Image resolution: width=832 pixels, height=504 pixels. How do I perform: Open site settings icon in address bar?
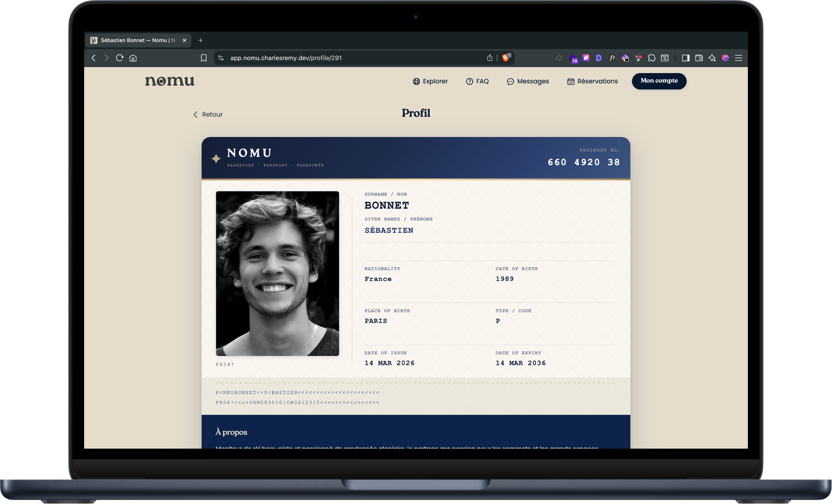[221, 58]
